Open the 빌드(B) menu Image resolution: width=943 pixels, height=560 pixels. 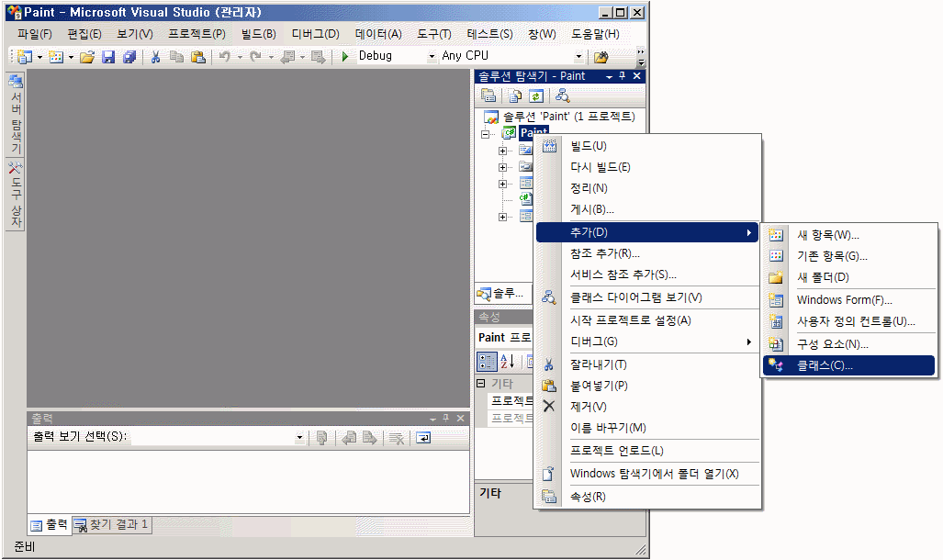click(259, 34)
